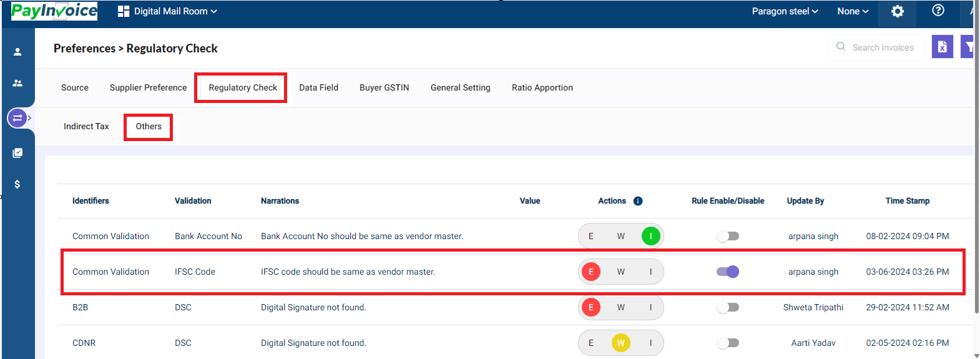Click 'Aarti Yadav' in Update By column

(813, 343)
